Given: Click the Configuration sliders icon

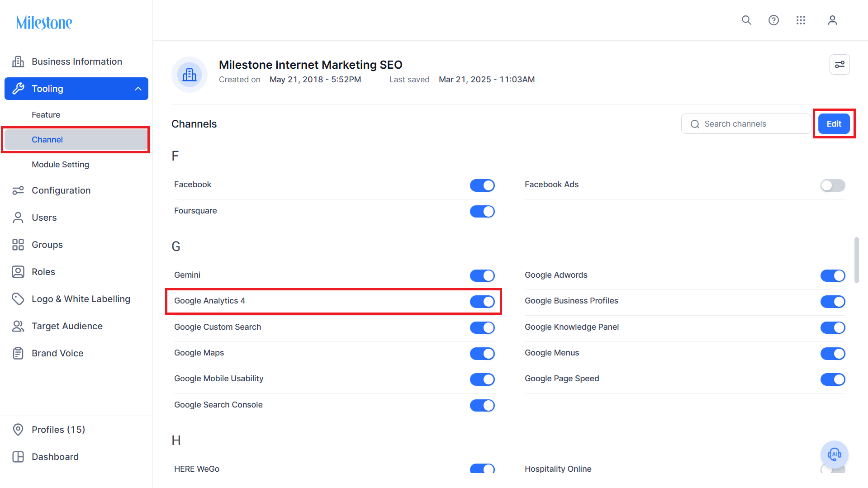Looking at the screenshot, I should tap(18, 190).
